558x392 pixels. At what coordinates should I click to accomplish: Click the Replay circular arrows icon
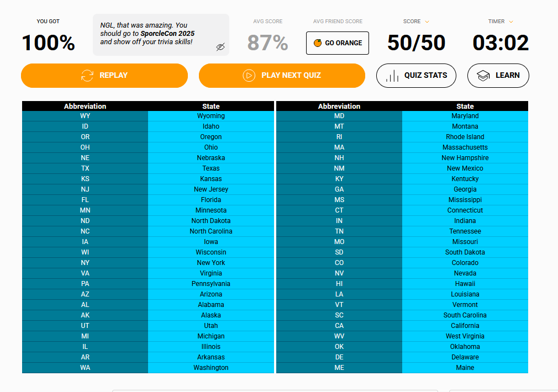[x=87, y=76]
